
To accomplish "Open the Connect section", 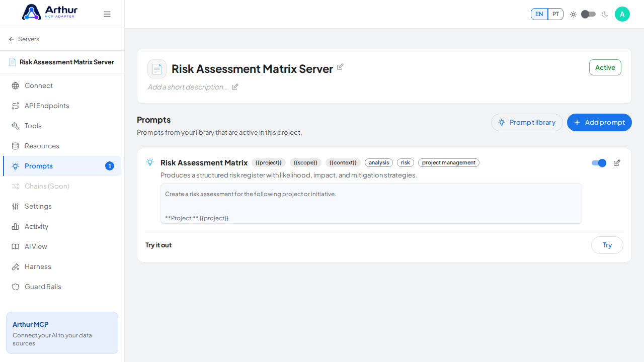I will tap(62, 85).
